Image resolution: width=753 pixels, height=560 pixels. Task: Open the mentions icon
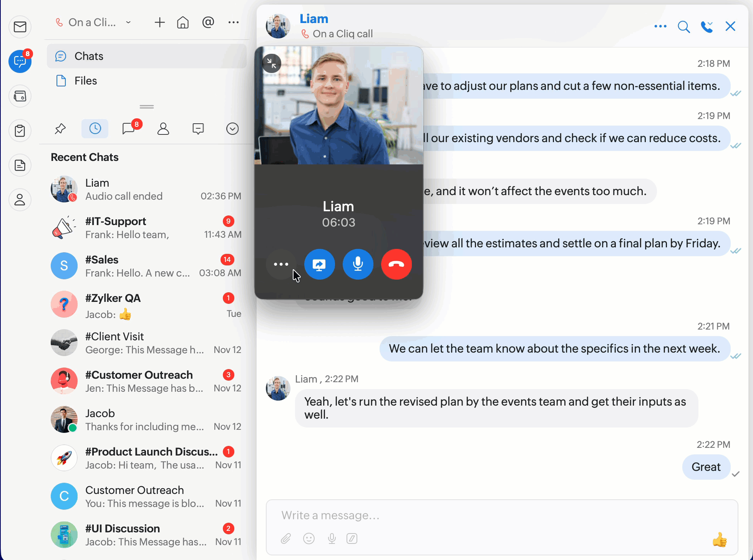(x=208, y=23)
